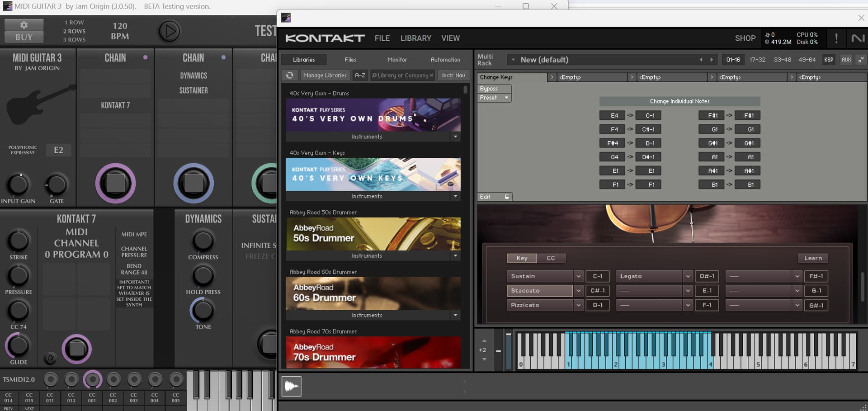Clear the Library or Company search field

(x=431, y=76)
